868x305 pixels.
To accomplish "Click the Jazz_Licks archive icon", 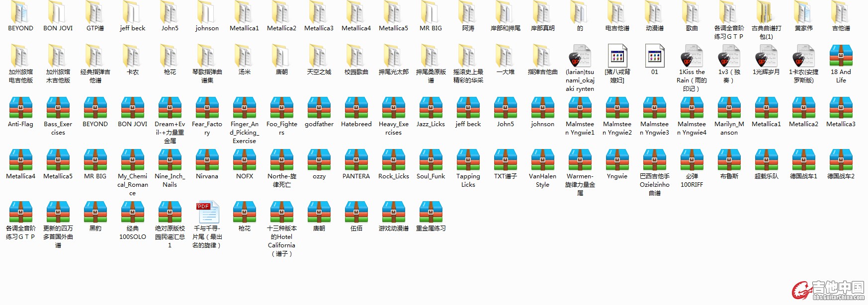I will click(431, 108).
